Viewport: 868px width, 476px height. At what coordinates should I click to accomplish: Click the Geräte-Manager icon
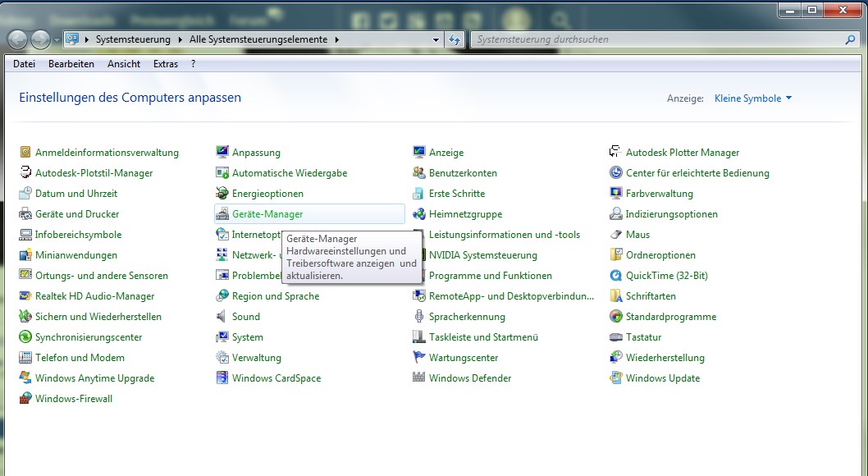[x=222, y=213]
